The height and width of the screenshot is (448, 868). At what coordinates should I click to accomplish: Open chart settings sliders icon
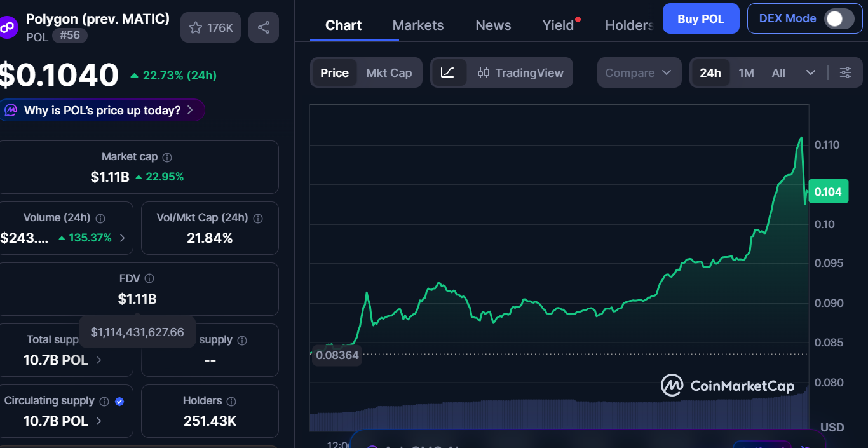click(x=846, y=72)
